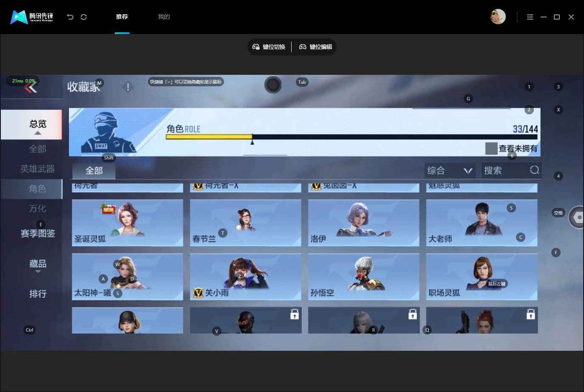The height and width of the screenshot is (392, 584).
Task: Click the 键位切换 button
Action: coord(269,47)
